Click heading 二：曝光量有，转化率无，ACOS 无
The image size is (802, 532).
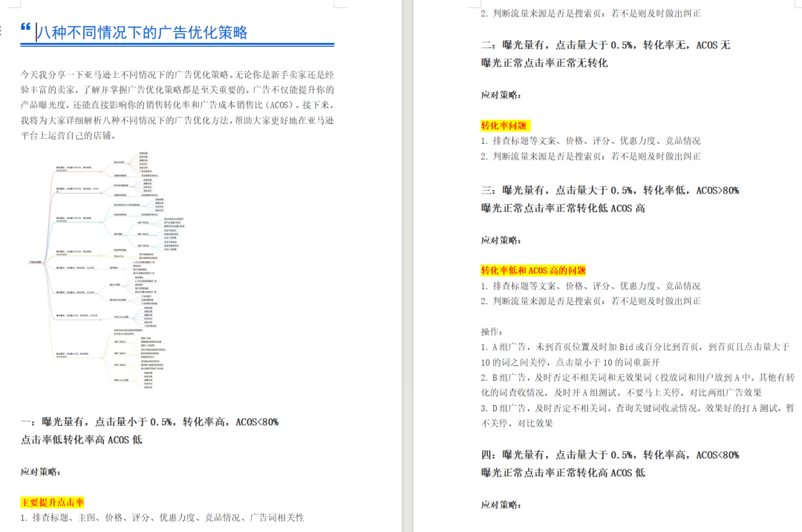pyautogui.click(x=606, y=45)
